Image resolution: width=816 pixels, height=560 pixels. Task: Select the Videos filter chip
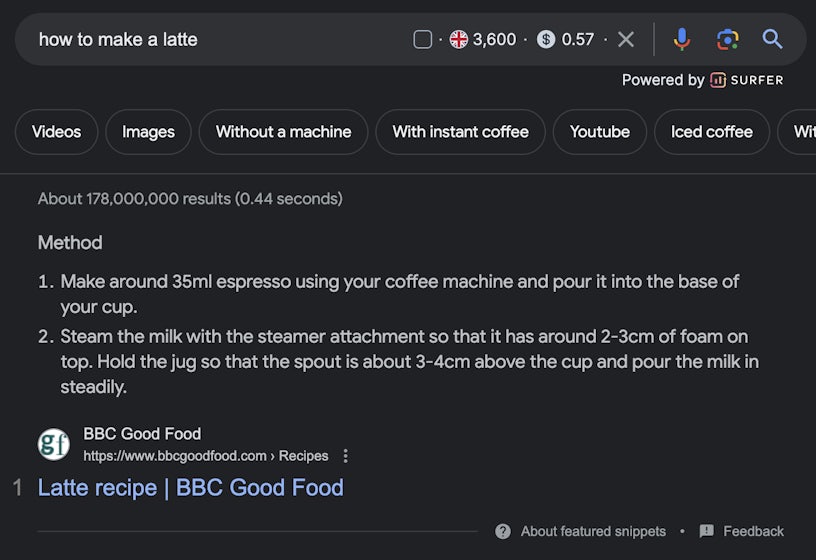tap(56, 132)
